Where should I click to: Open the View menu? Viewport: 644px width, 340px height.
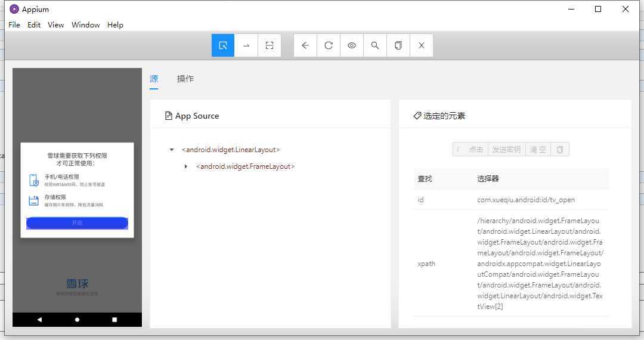coord(56,24)
